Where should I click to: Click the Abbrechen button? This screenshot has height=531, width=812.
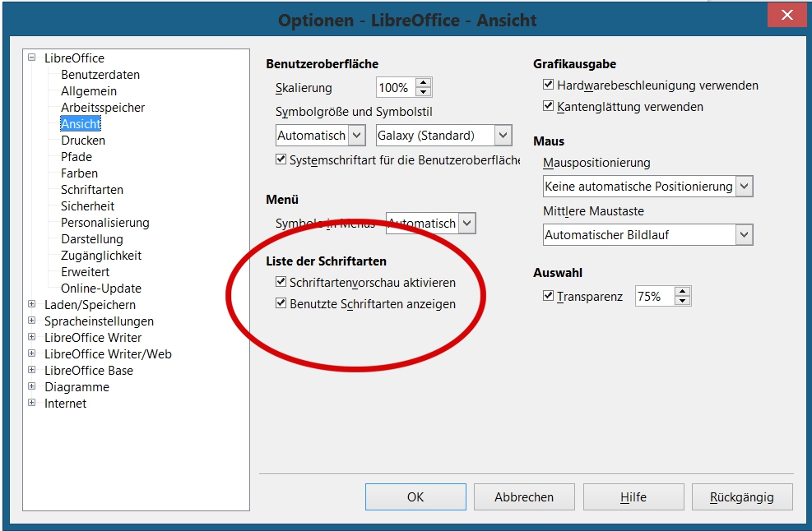(524, 496)
